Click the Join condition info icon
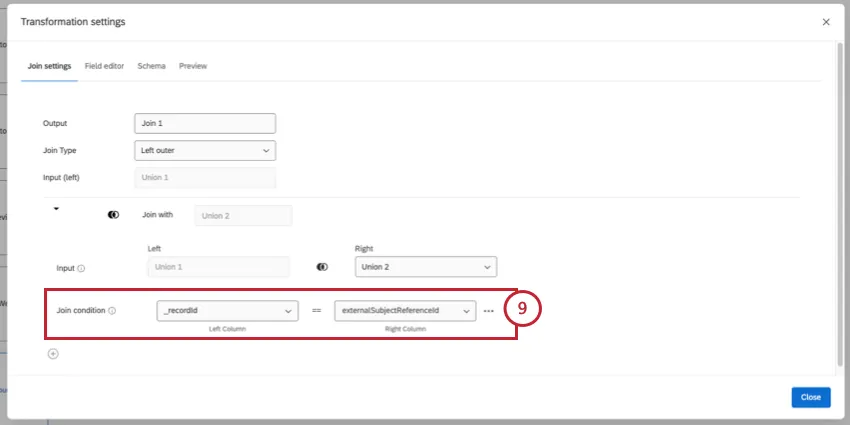This screenshot has width=850, height=425. pyautogui.click(x=112, y=311)
